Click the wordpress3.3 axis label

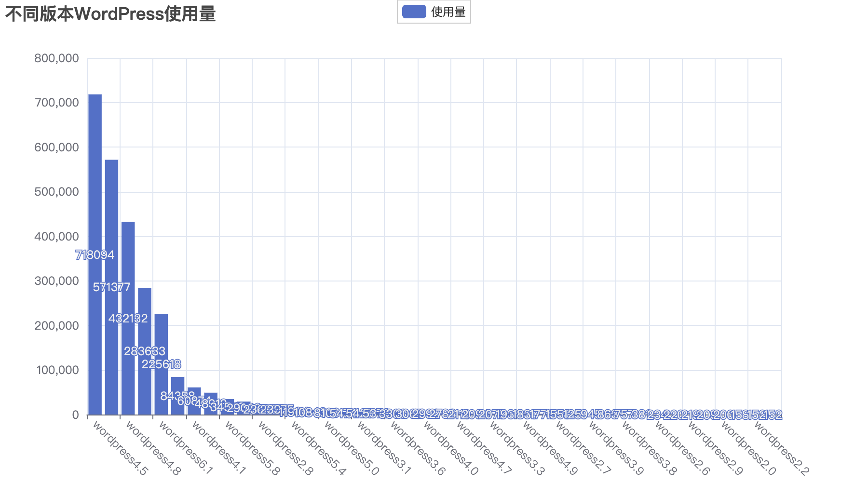pyautogui.click(x=516, y=448)
